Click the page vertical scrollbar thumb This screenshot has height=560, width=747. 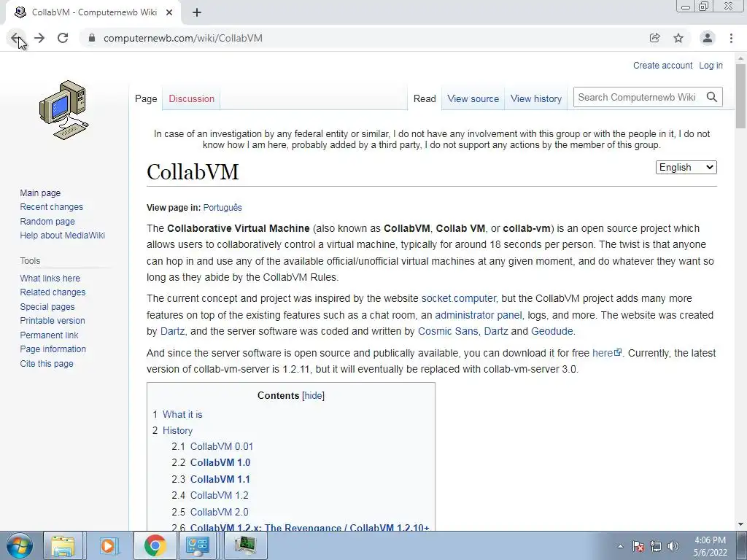(x=740, y=96)
